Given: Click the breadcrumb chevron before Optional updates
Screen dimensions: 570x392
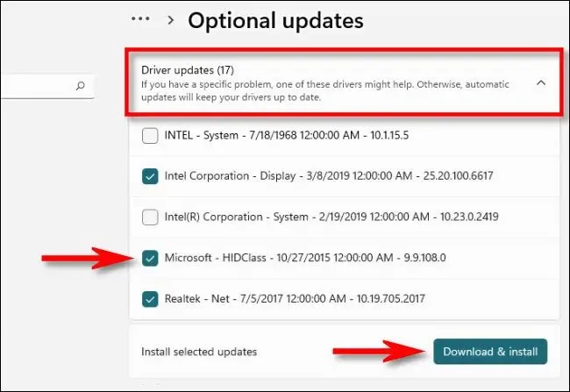Looking at the screenshot, I should [x=168, y=20].
